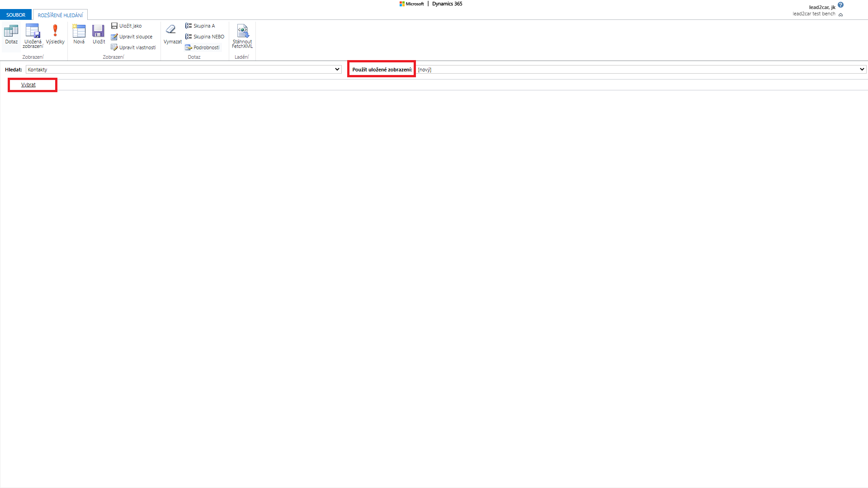The height and width of the screenshot is (488, 868).
Task: Open Upravit sloupce column editor
Action: [132, 37]
